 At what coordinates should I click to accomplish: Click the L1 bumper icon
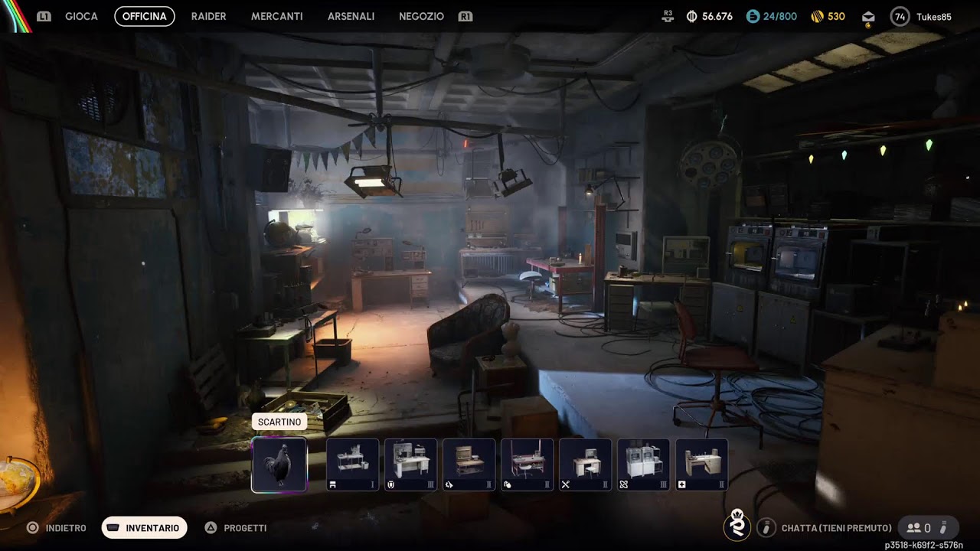44,16
